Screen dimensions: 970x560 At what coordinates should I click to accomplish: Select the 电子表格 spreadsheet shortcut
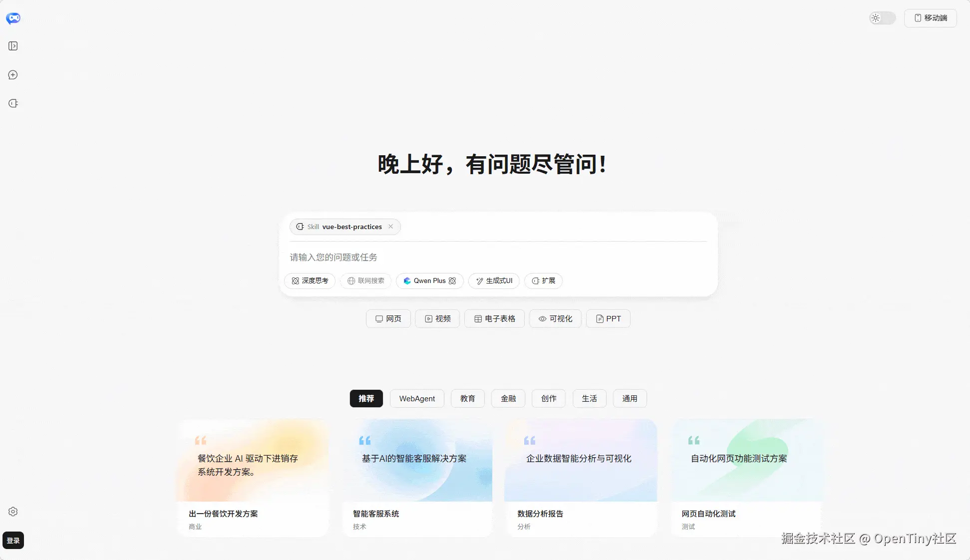494,318
